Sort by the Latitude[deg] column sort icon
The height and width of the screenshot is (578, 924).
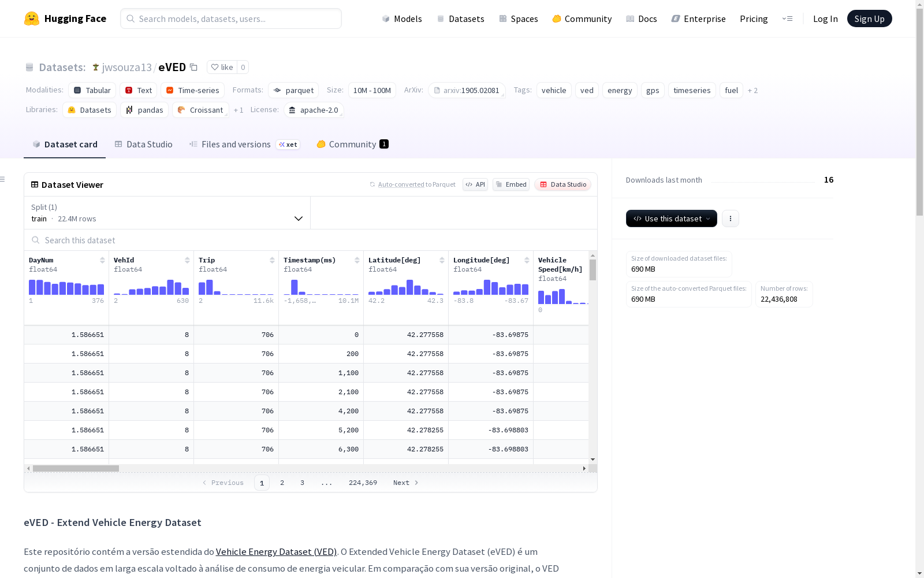(442, 260)
